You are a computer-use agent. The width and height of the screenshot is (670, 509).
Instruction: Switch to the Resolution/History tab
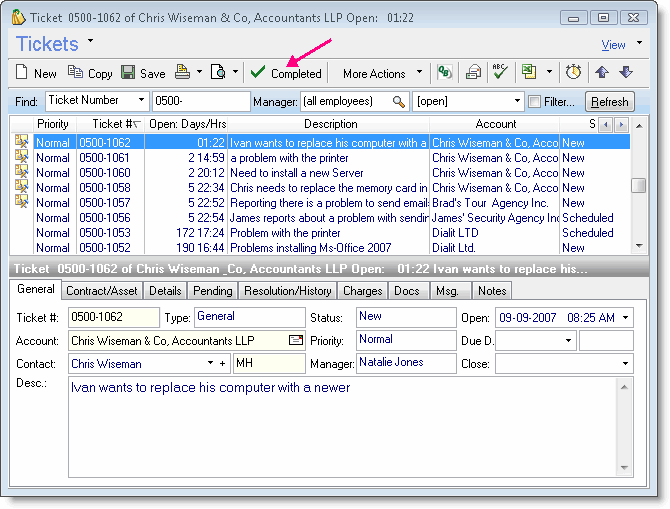coord(287,291)
